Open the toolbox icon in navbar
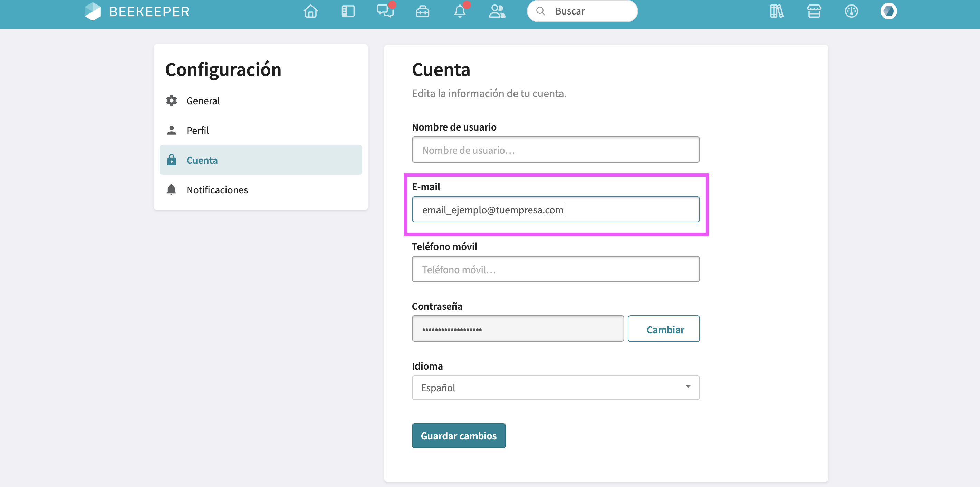The image size is (980, 487). pyautogui.click(x=422, y=11)
